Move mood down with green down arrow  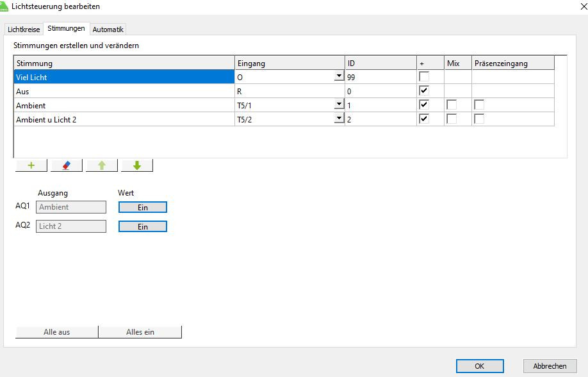tap(136, 165)
